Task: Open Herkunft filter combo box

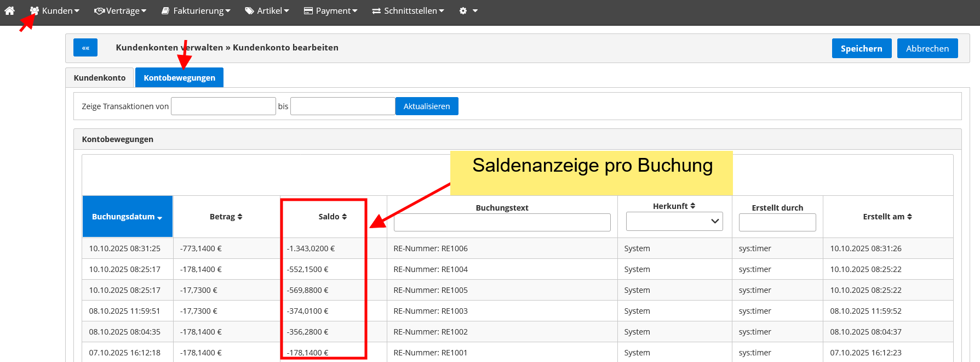Action: pos(674,221)
